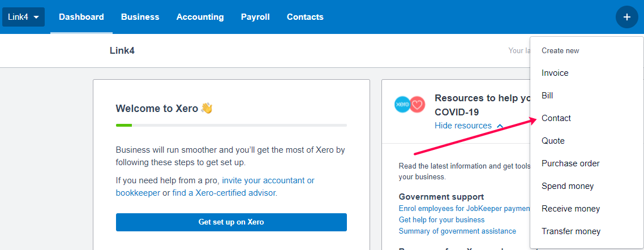Open Get help for your business link
This screenshot has height=250, width=644.
pos(441,219)
